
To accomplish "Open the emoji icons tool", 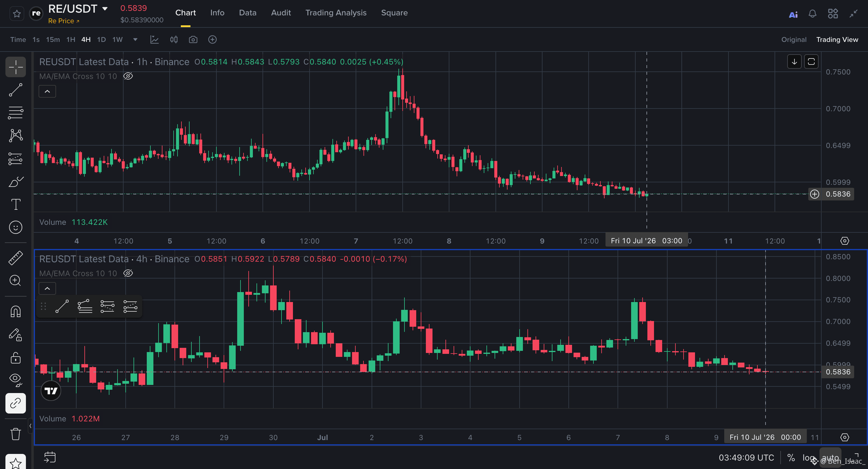I will pos(15,228).
